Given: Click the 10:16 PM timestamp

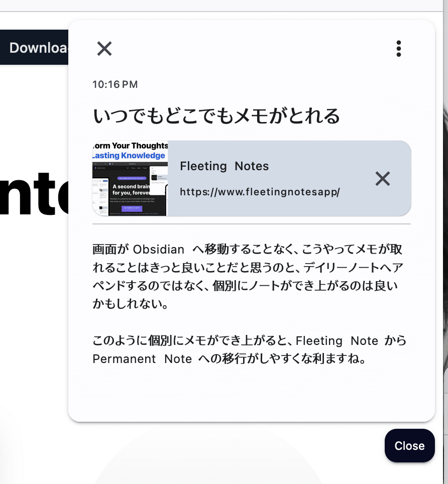Looking at the screenshot, I should click(115, 84).
